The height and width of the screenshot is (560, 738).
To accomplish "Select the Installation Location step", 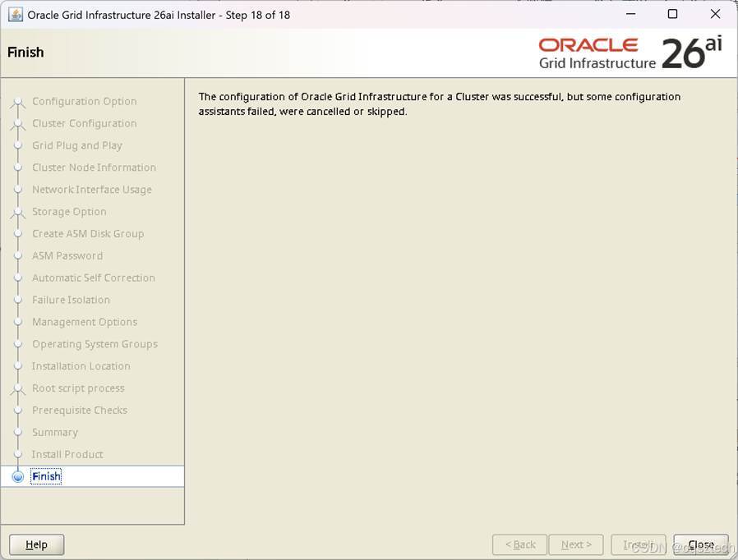I will [x=81, y=366].
